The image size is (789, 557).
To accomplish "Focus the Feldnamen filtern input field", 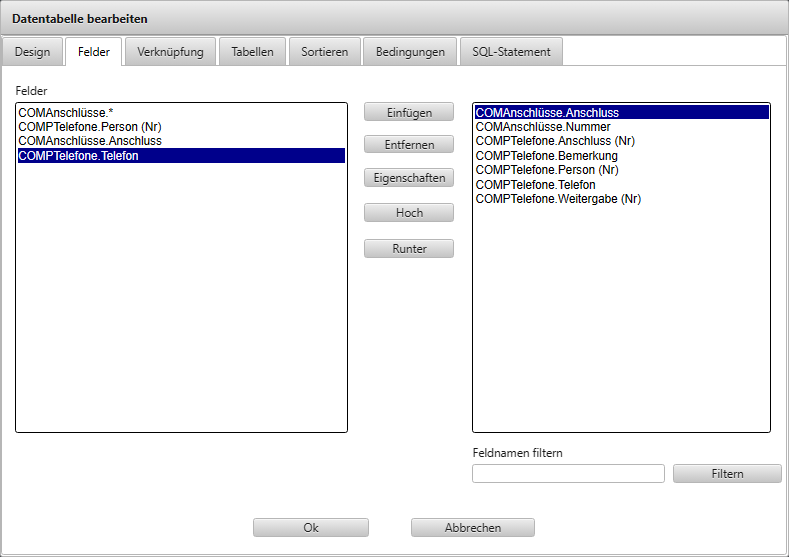I will tap(568, 474).
